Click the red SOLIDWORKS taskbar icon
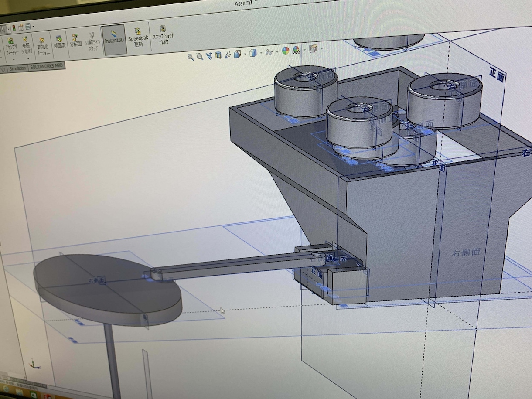Viewport: 532px width, 399px height. coord(48,397)
